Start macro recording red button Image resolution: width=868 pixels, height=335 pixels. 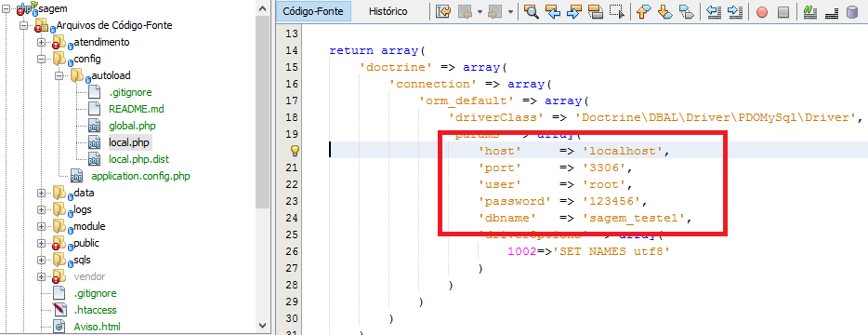point(762,12)
